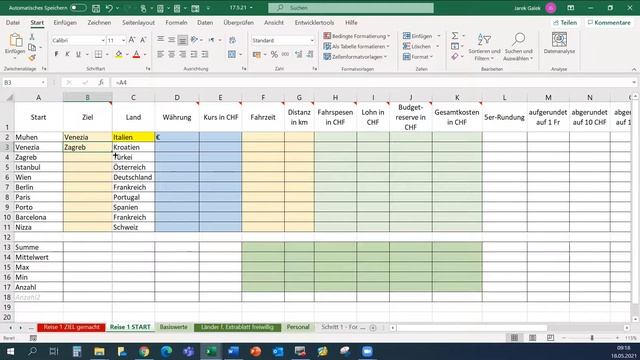Click the Fill down icon in Bearbeiten
Screen dimensions: 640x360
click(455, 46)
